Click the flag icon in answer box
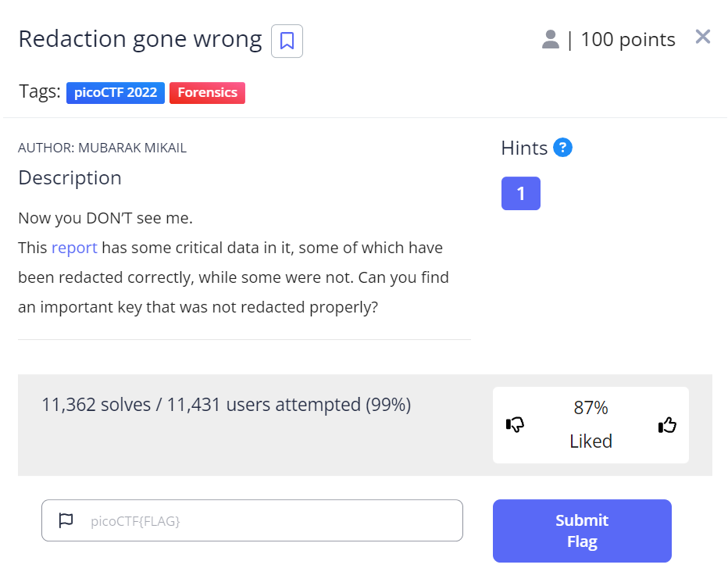This screenshot has width=728, height=586. [x=66, y=520]
